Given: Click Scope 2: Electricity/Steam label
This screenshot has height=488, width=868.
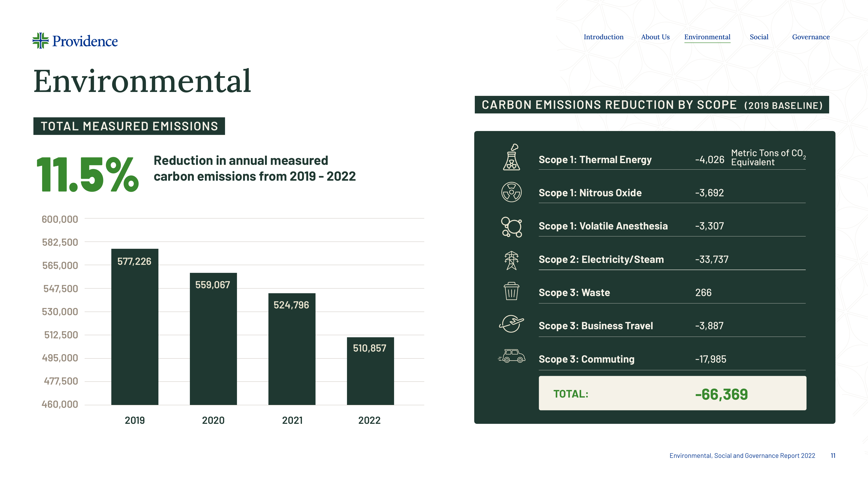Looking at the screenshot, I should [x=601, y=259].
